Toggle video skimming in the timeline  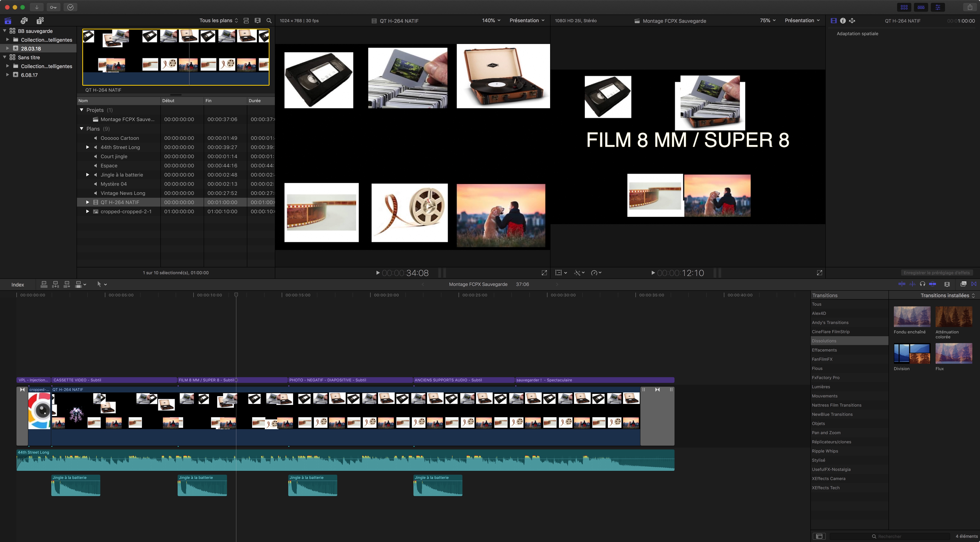pyautogui.click(x=902, y=284)
